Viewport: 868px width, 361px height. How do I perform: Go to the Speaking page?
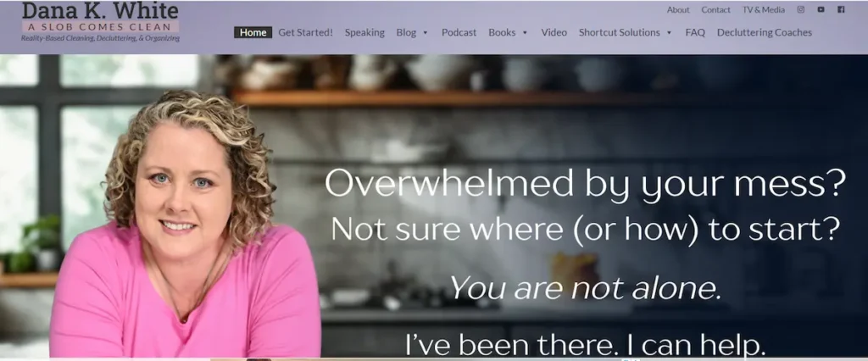point(364,32)
